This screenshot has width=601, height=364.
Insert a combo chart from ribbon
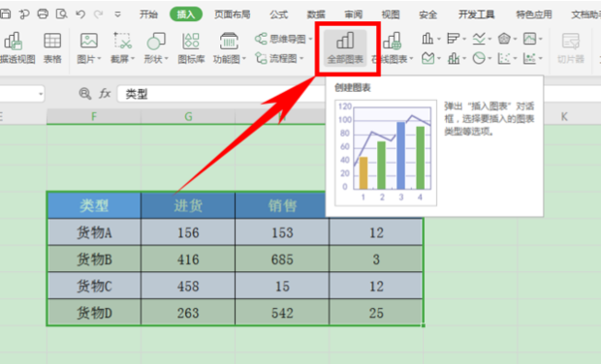(x=454, y=58)
